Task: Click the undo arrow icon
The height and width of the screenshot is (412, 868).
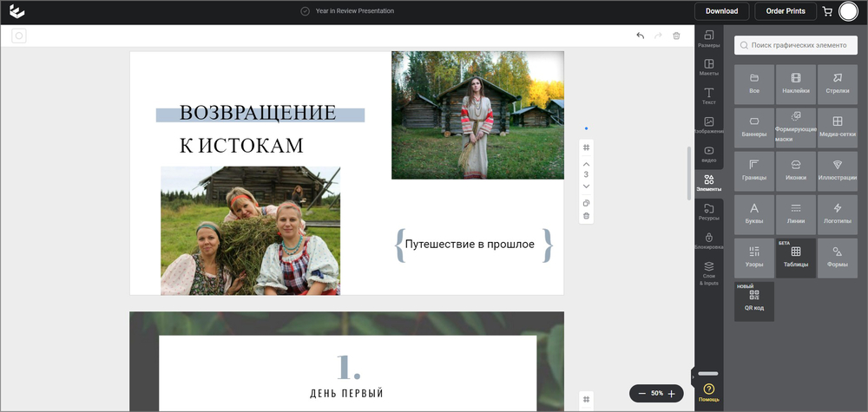Action: 640,36
